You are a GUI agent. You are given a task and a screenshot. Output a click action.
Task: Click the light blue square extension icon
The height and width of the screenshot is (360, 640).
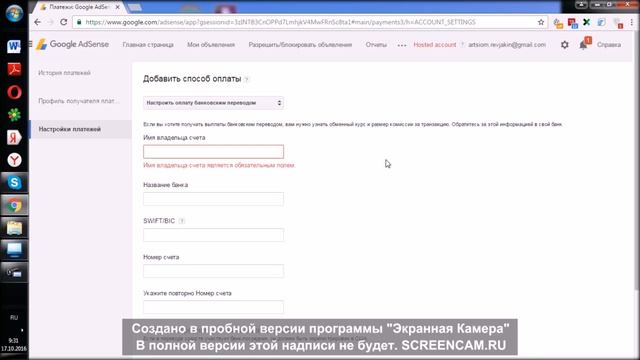point(601,22)
